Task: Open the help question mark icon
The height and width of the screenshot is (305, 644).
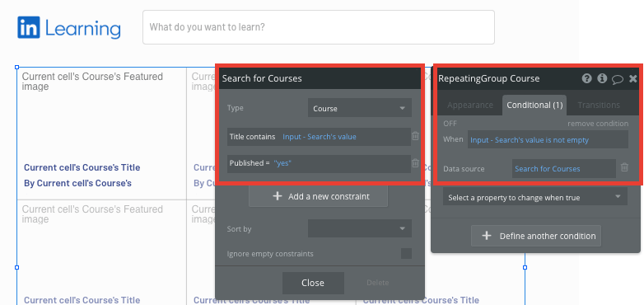Action: [586, 78]
